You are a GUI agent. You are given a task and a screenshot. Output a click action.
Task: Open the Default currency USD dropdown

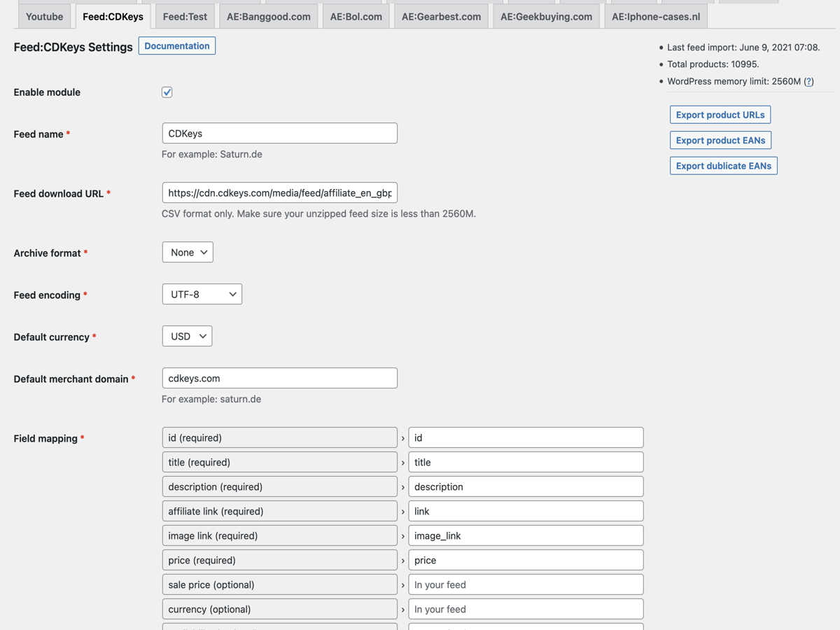[188, 336]
